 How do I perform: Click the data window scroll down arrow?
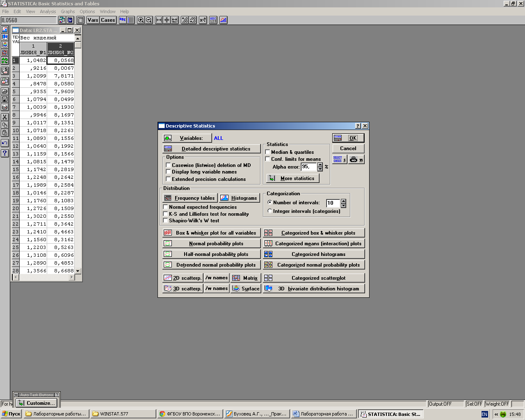coord(78,271)
